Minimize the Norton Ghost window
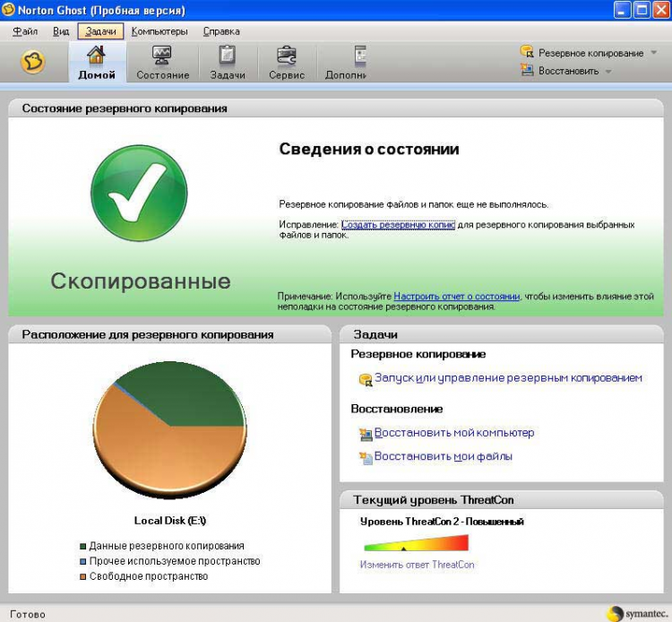Viewport: 672px width, 622px height. point(623,10)
